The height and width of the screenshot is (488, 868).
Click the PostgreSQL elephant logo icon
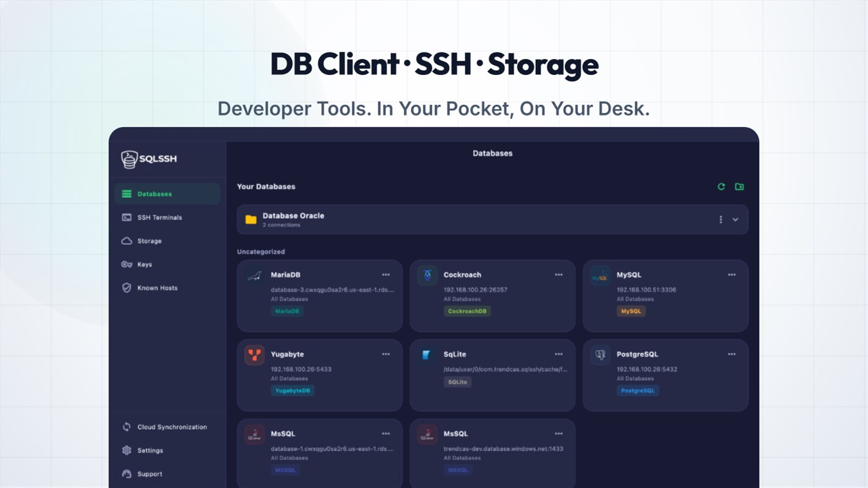point(600,355)
